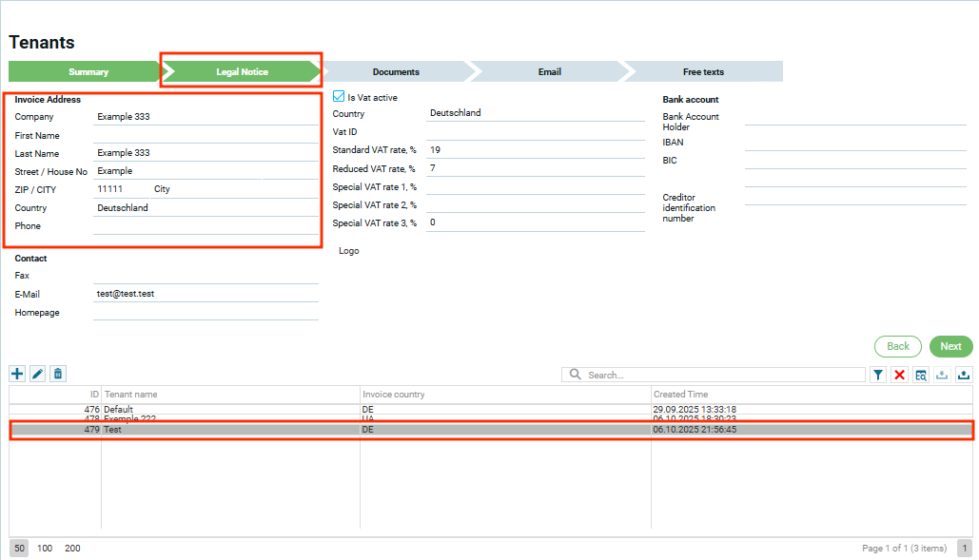
Task: Open the advanced search icon beside red X
Action: 921,376
